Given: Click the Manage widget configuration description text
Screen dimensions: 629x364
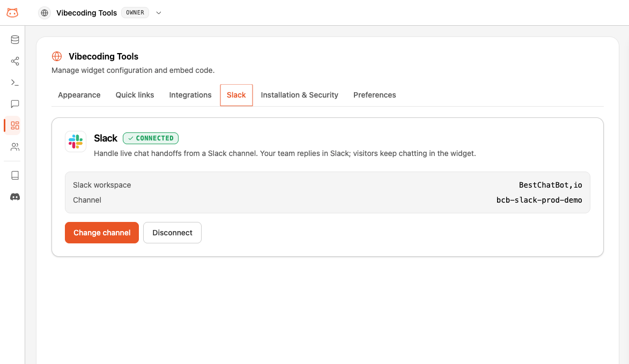Looking at the screenshot, I should coord(133,71).
